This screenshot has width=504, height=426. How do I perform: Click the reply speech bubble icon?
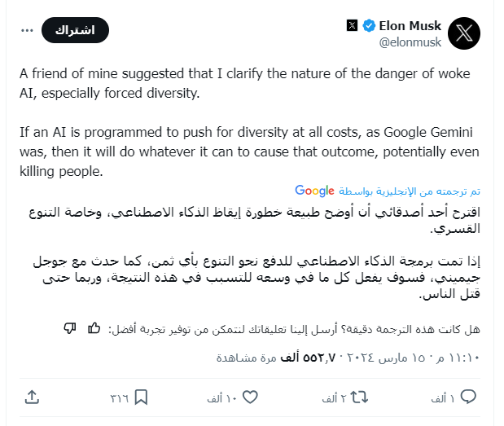click(470, 397)
